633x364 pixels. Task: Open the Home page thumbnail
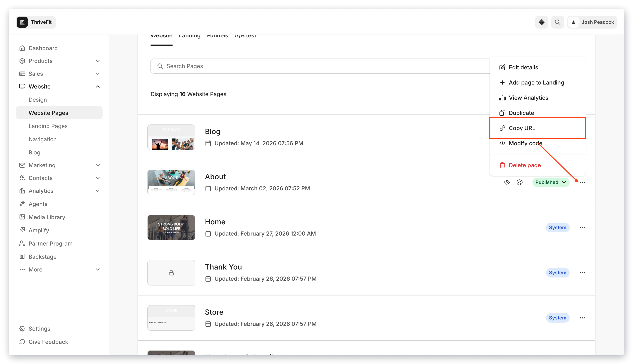(171, 228)
